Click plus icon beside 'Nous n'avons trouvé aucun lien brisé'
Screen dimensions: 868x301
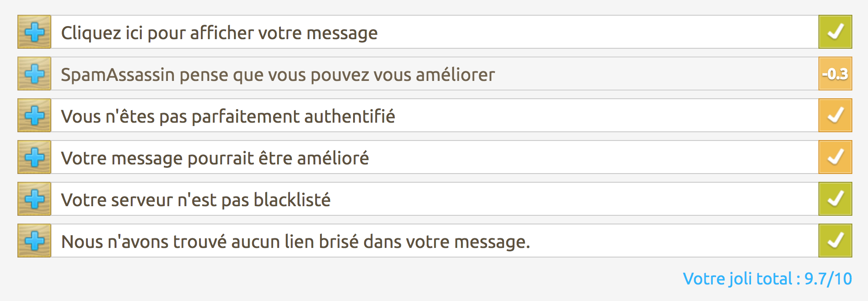tap(34, 241)
